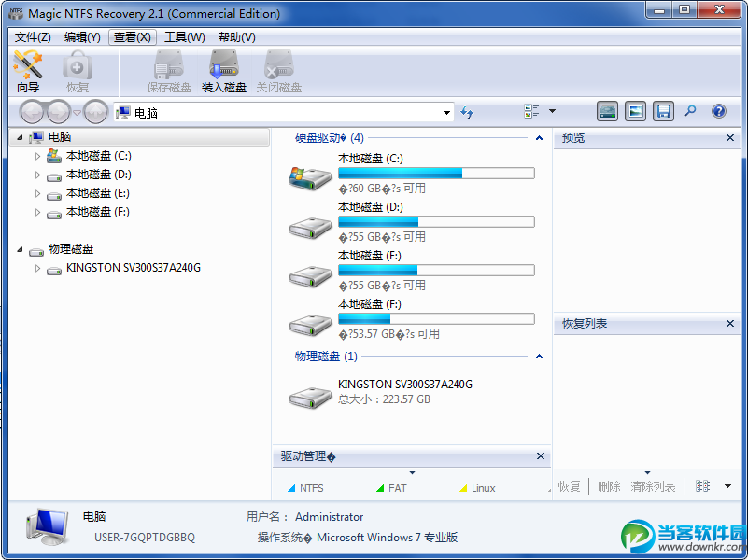
Task: Select local disk F: large drive icon
Action: 310,325
